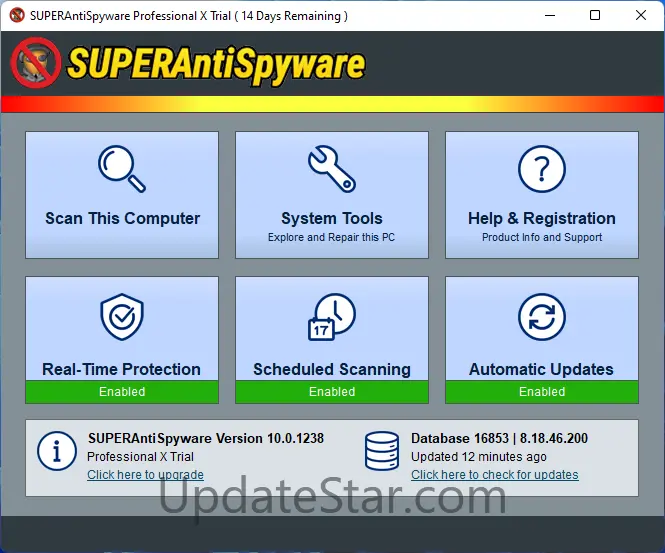
Task: Click the window title bar text
Action: pos(189,16)
